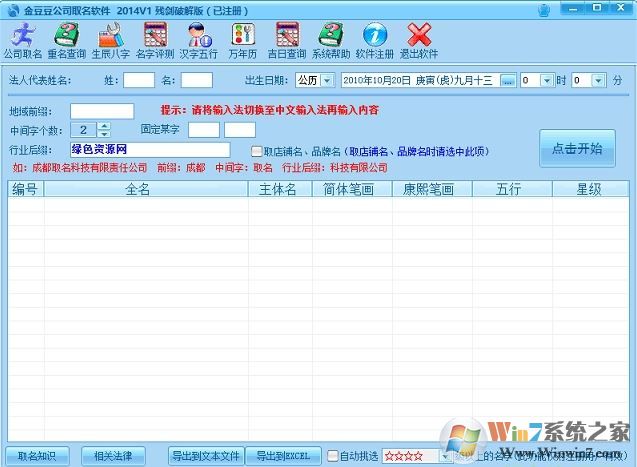637x467 pixels.
Task: Click 退出软件 red X icon
Action: pos(419,41)
